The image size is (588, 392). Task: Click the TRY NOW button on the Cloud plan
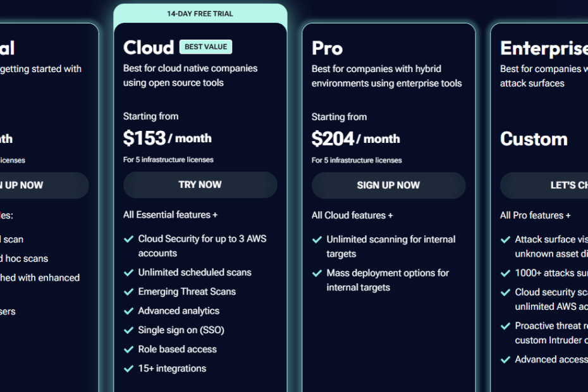coord(200,185)
